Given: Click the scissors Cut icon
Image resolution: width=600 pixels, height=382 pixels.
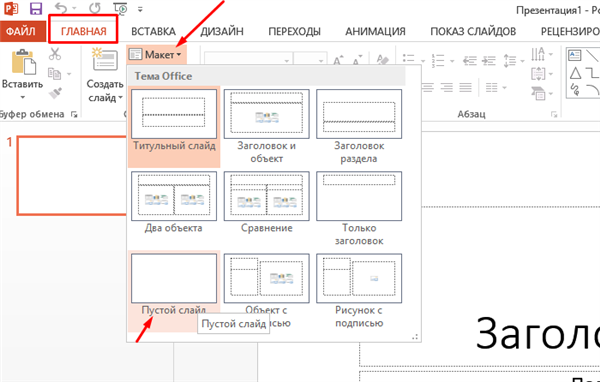Looking at the screenshot, I should (x=55, y=54).
